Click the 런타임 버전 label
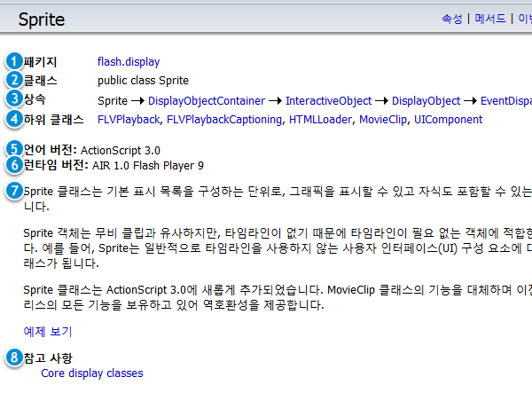This screenshot has width=532, height=393. (x=56, y=165)
